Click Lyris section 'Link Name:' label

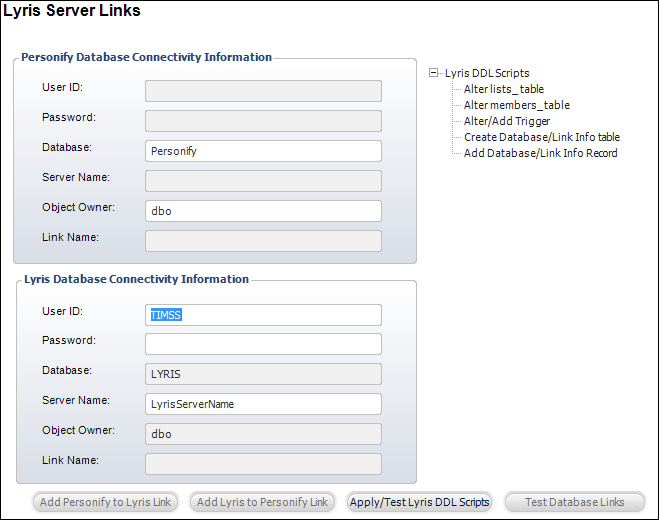point(70,460)
